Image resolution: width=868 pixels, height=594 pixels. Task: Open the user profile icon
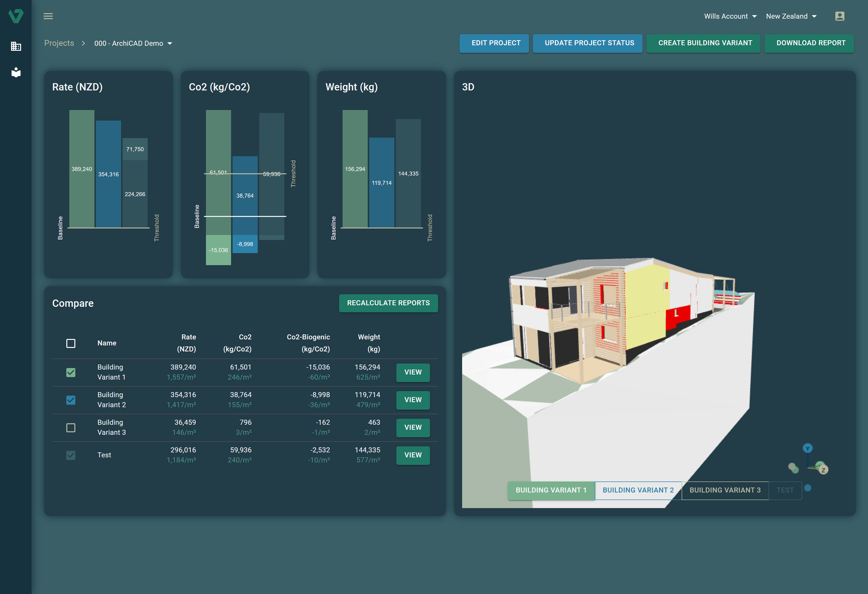pos(839,16)
